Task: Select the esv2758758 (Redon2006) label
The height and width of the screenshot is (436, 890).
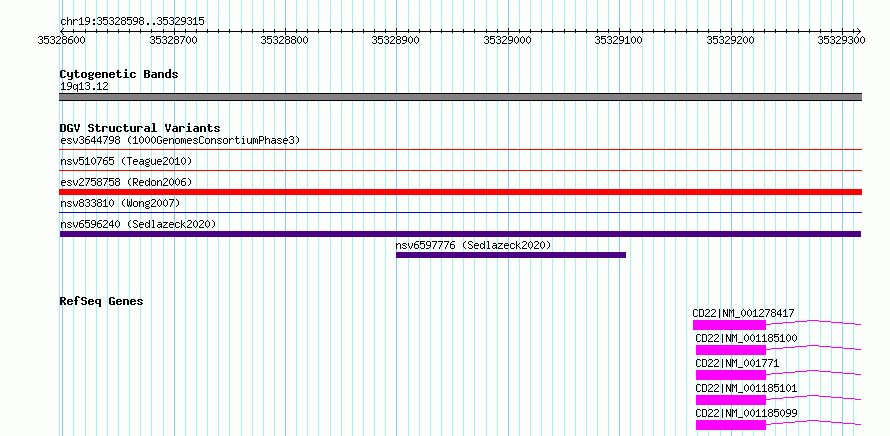Action: point(126,182)
